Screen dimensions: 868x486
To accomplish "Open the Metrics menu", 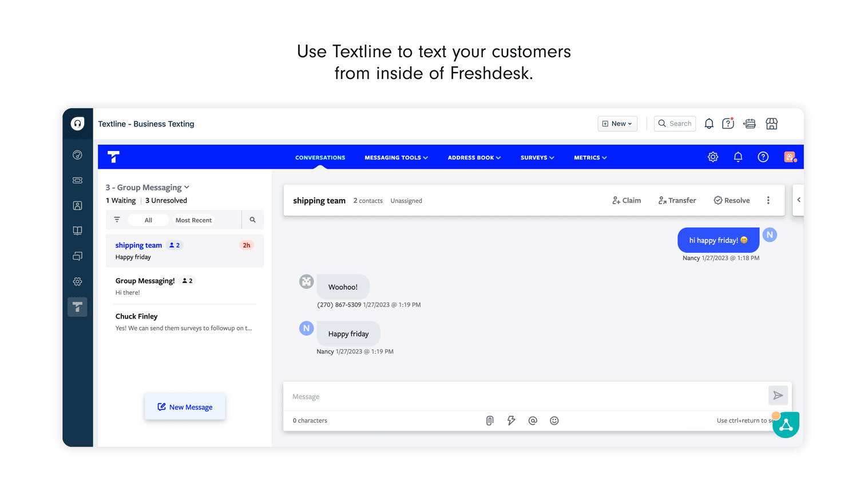I will (590, 158).
